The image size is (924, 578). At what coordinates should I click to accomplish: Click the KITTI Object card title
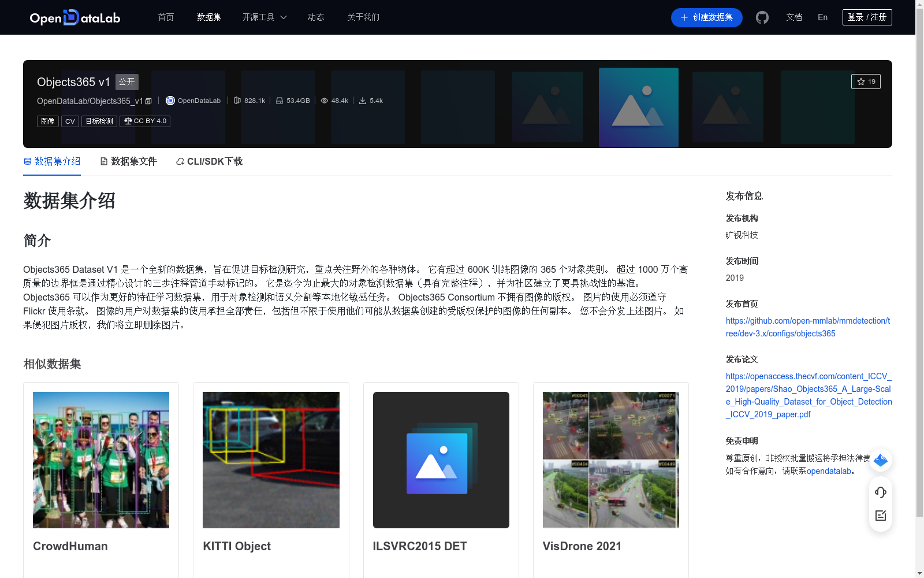click(237, 546)
